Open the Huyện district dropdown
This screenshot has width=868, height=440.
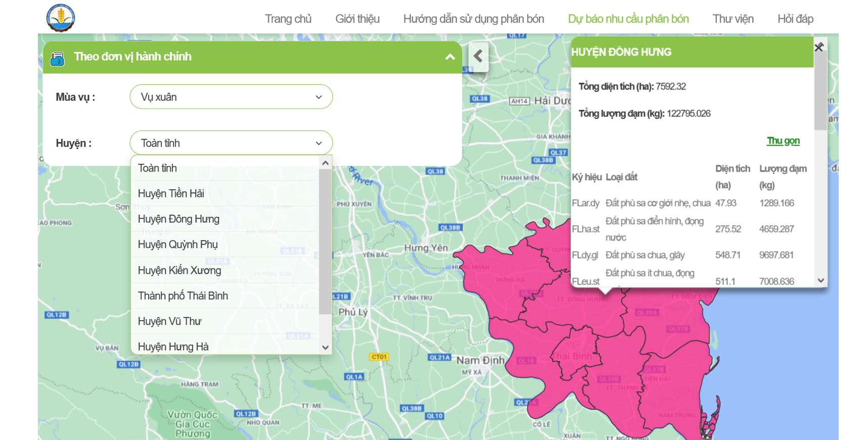pos(231,143)
